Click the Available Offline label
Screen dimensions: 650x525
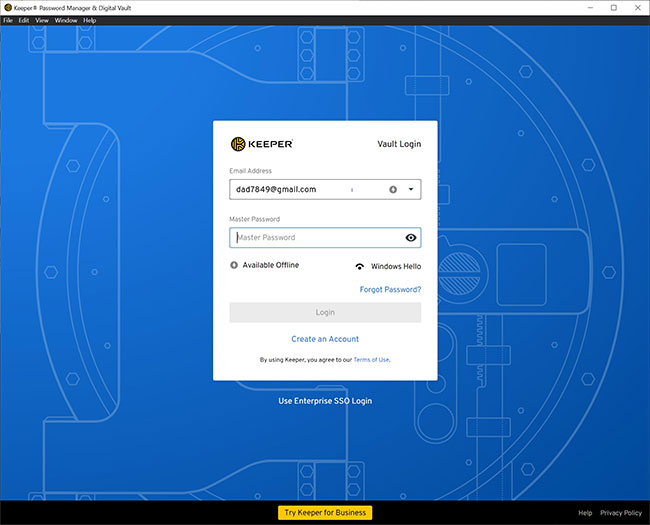tap(271, 265)
